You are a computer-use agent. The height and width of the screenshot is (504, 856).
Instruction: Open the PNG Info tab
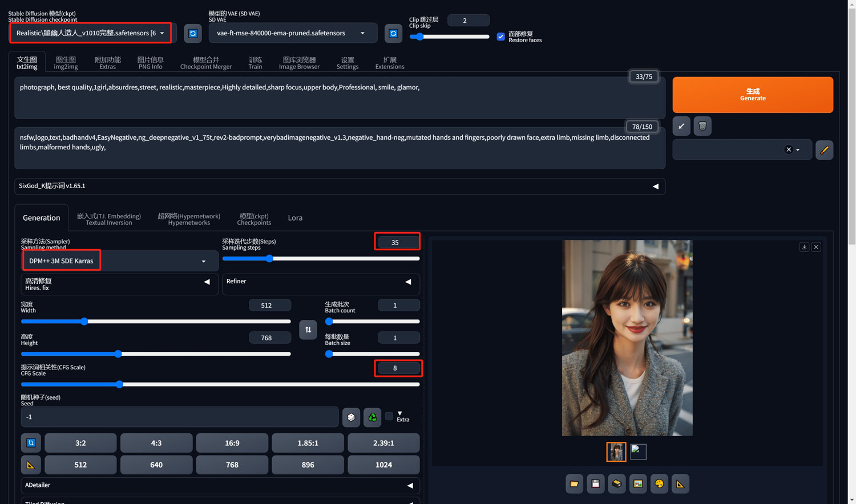pyautogui.click(x=150, y=63)
